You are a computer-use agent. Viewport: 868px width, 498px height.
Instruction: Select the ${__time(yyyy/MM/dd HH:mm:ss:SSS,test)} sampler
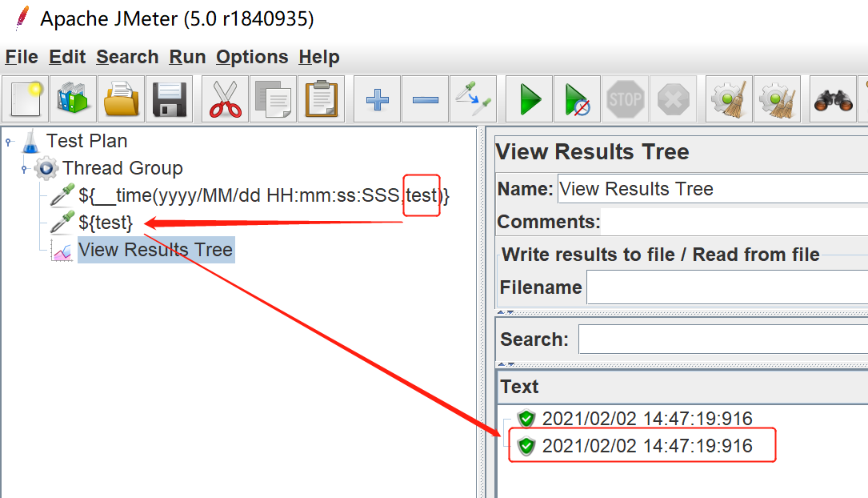264,195
